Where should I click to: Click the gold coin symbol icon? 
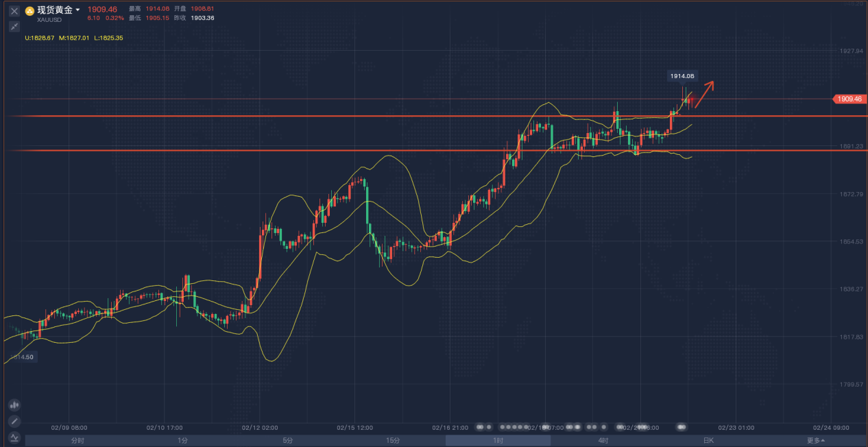pyautogui.click(x=29, y=11)
